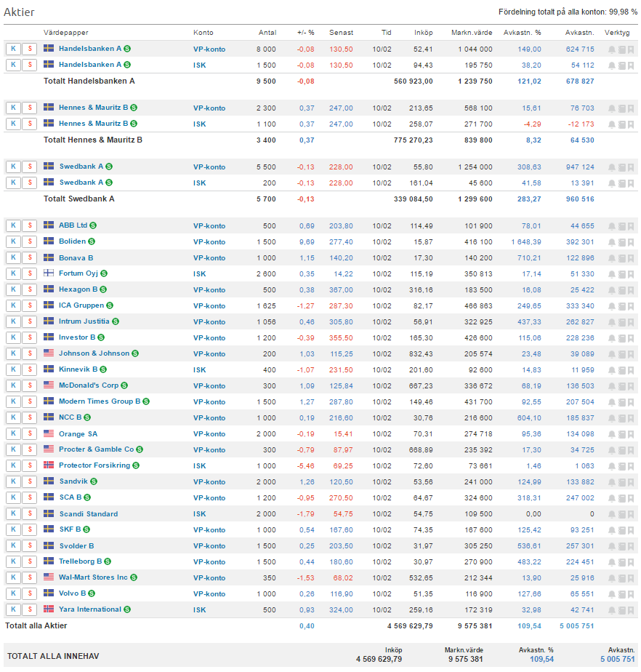Click alert bell for Scandi Standard
Image resolution: width=641 pixels, height=672 pixels.
(x=611, y=514)
